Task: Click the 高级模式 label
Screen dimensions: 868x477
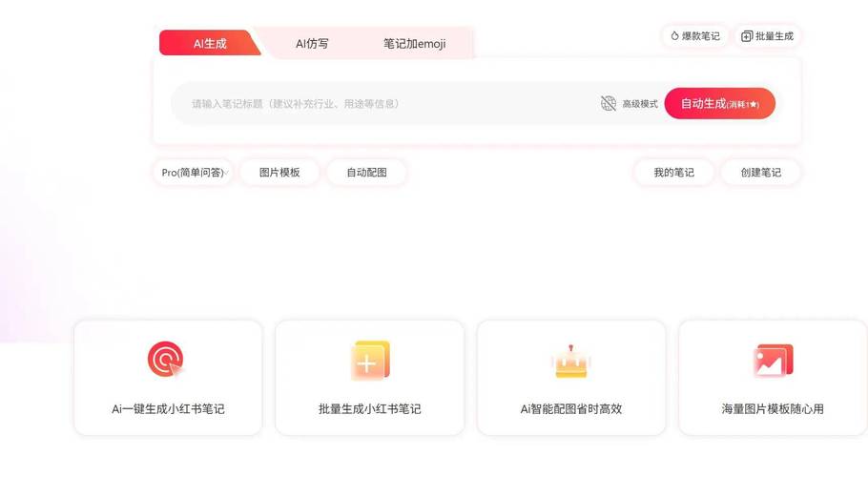Action: pos(640,103)
